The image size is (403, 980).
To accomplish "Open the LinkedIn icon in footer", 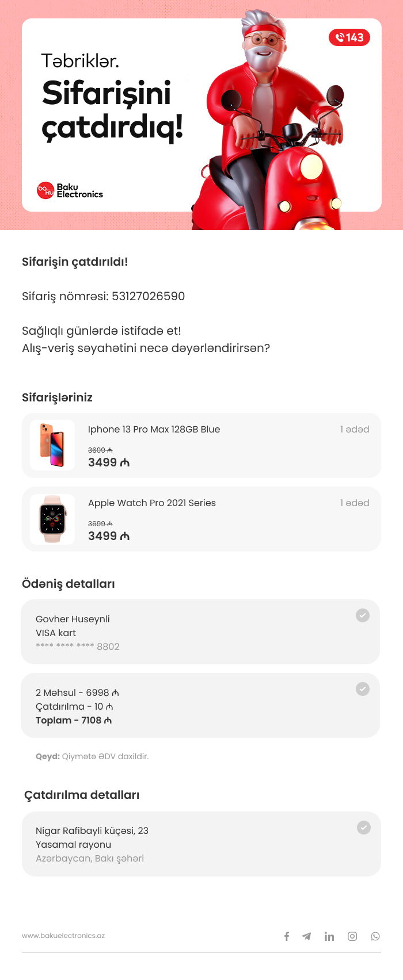I will [329, 936].
